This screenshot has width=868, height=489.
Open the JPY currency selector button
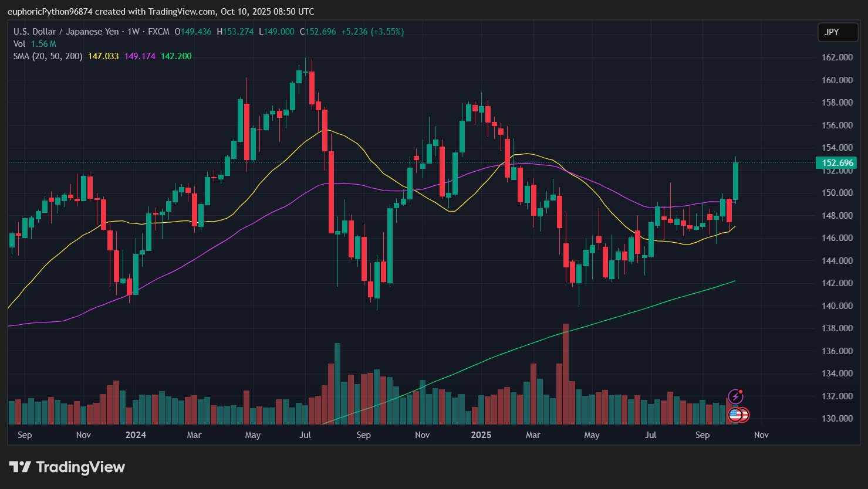pyautogui.click(x=837, y=32)
